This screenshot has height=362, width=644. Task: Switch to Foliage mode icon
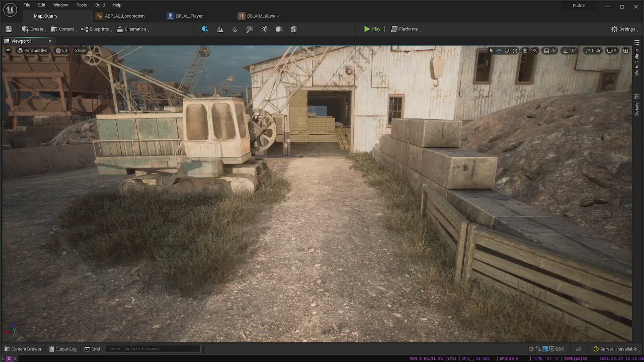pyautogui.click(x=235, y=29)
